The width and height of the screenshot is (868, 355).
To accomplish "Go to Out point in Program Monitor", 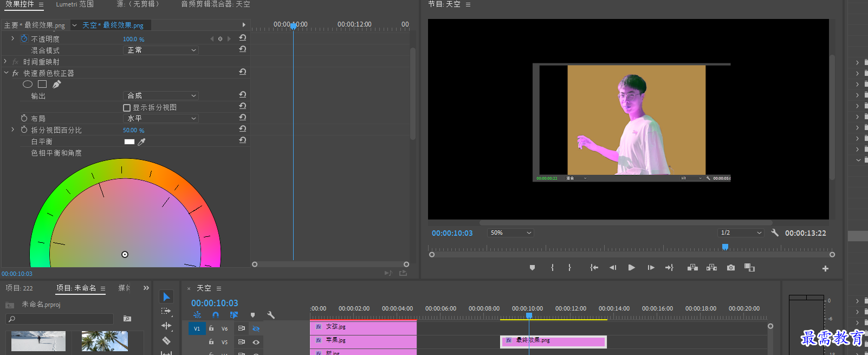I will click(669, 268).
